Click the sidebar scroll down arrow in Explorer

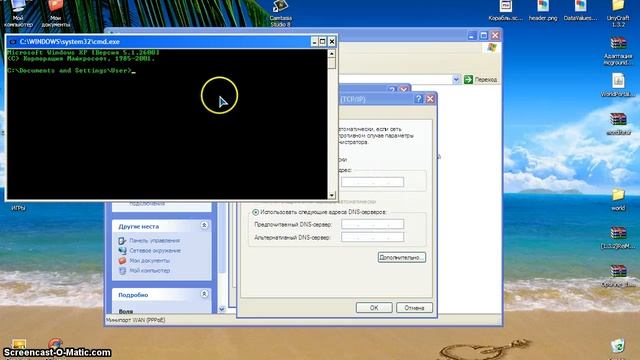[222, 309]
